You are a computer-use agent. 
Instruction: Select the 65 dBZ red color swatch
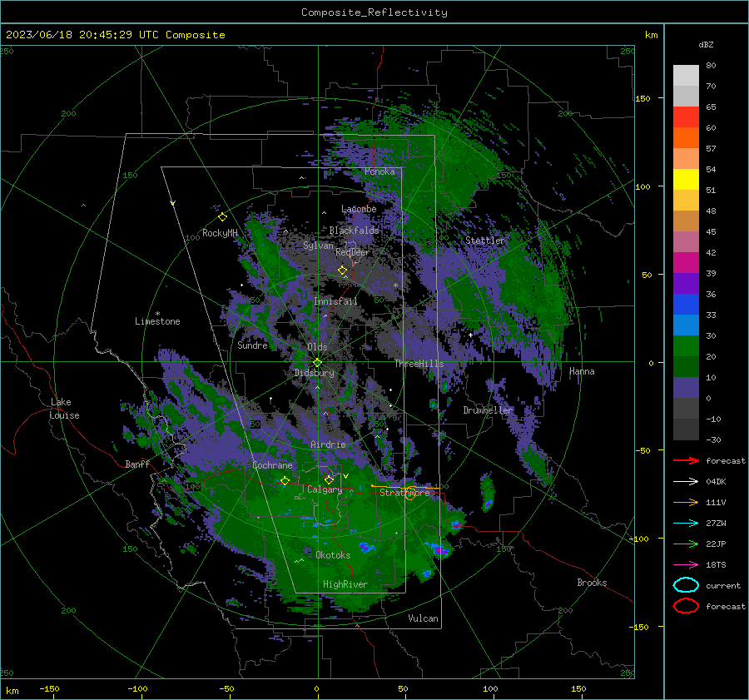pyautogui.click(x=686, y=117)
